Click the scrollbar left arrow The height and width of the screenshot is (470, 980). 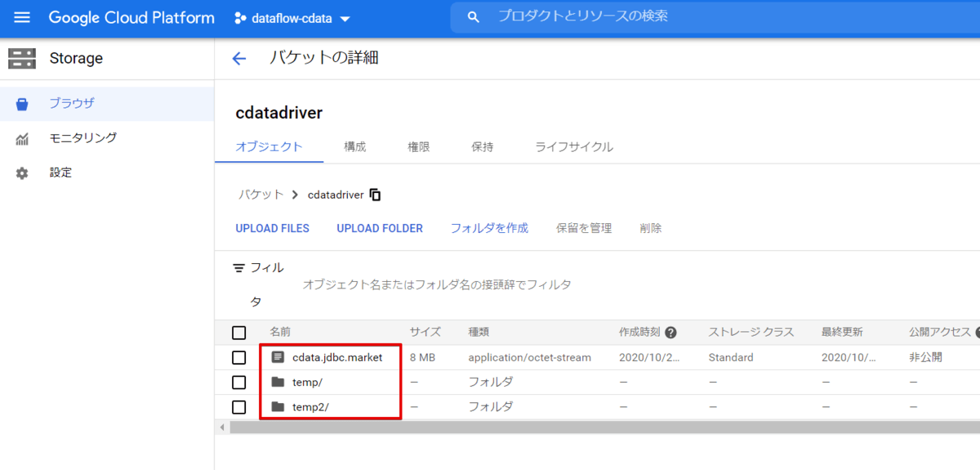(x=222, y=427)
